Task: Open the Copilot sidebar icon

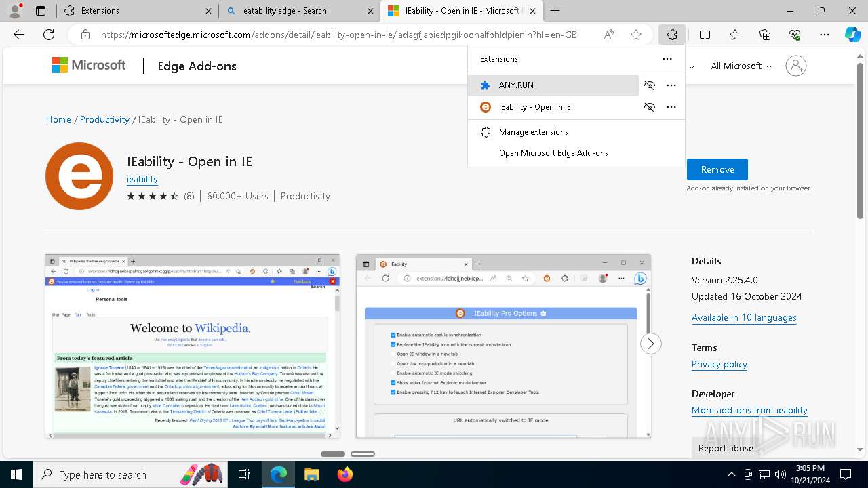Action: 852,35
